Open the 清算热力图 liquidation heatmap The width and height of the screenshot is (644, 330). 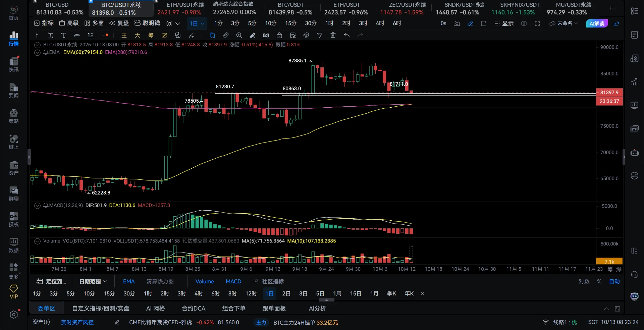coord(160,281)
